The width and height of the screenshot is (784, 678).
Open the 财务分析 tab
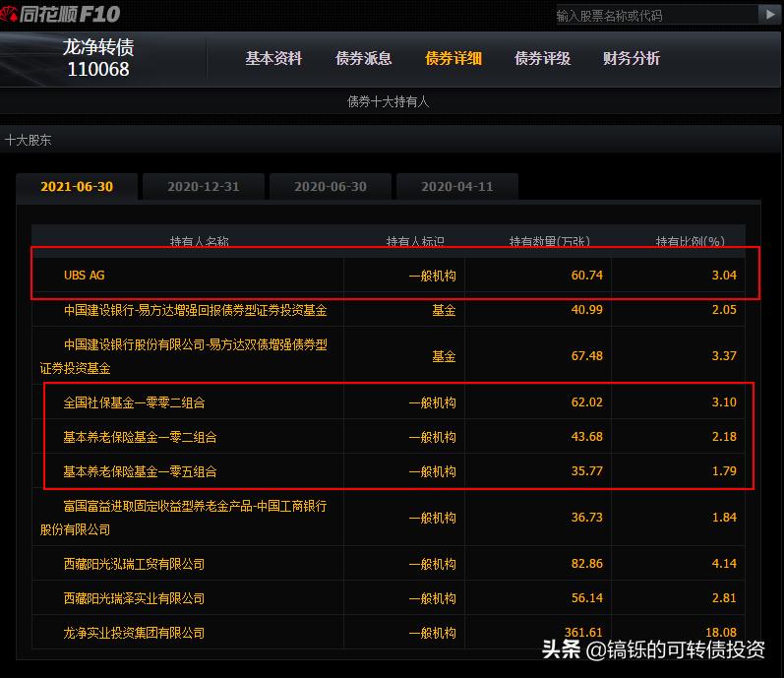[x=632, y=58]
